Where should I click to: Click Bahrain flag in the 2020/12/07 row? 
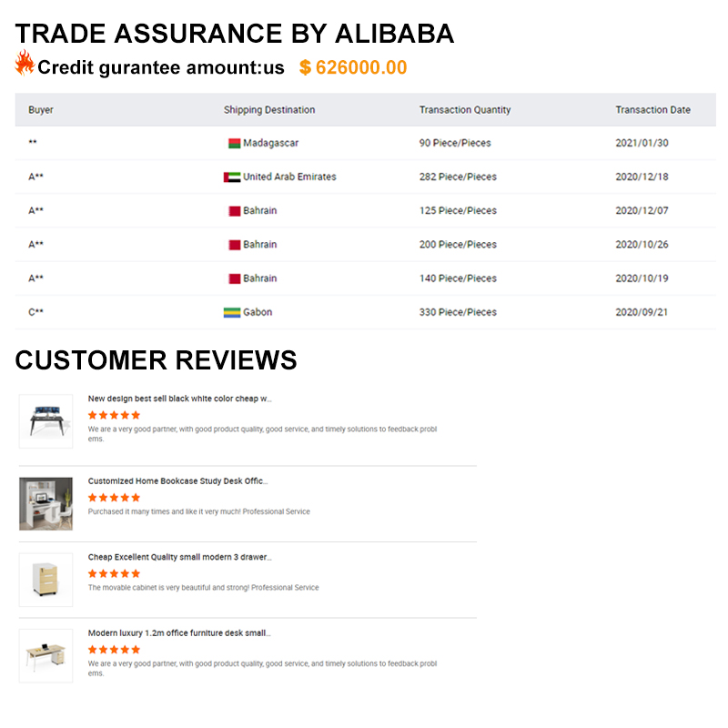click(x=234, y=211)
